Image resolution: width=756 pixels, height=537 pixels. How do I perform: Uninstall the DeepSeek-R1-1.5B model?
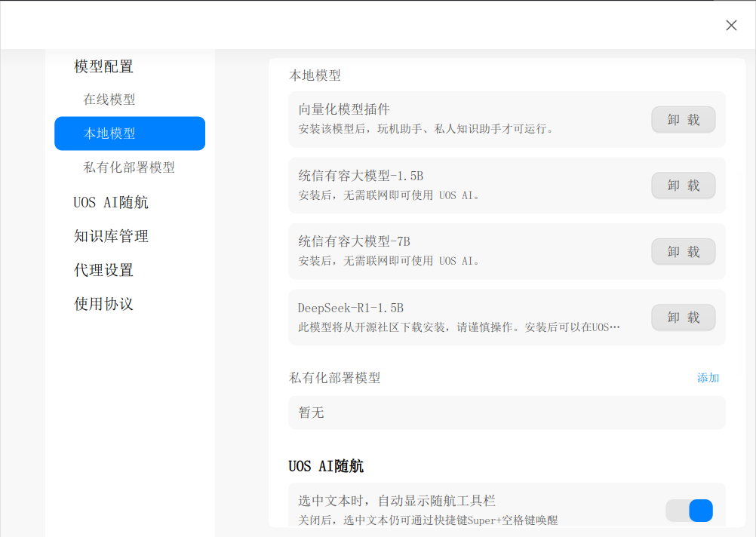click(x=684, y=318)
